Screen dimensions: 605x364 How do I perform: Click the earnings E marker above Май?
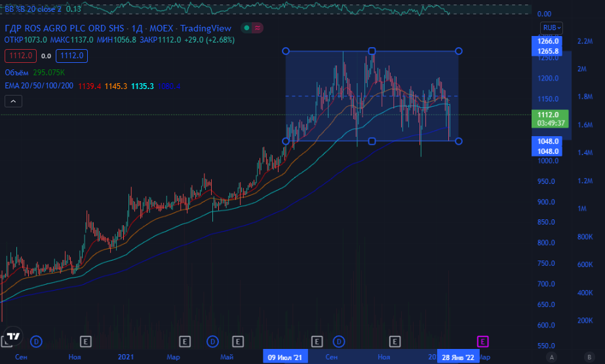tap(238, 341)
